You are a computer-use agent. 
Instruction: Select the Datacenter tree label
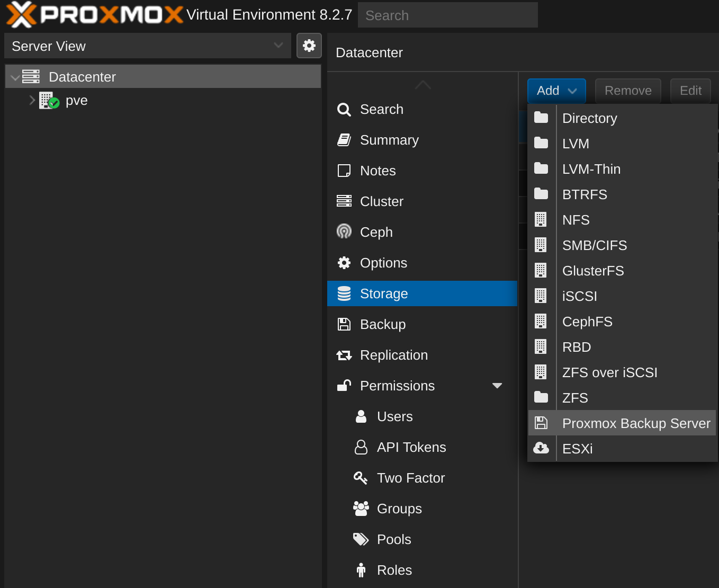click(x=82, y=77)
